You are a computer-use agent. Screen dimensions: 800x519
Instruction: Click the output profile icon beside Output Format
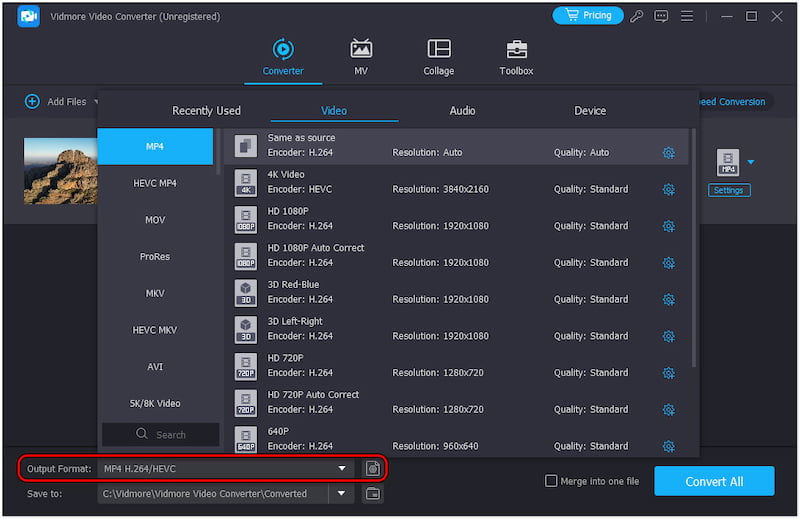click(x=373, y=468)
